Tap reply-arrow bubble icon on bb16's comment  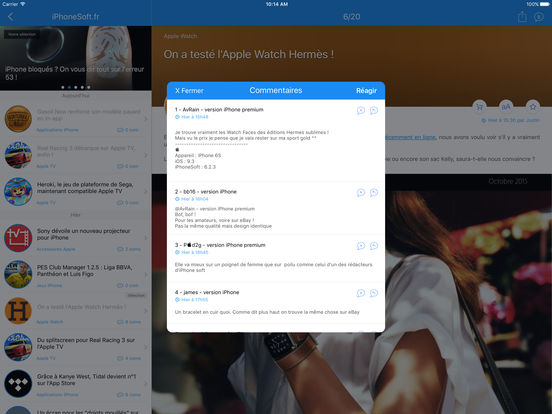pos(374,193)
